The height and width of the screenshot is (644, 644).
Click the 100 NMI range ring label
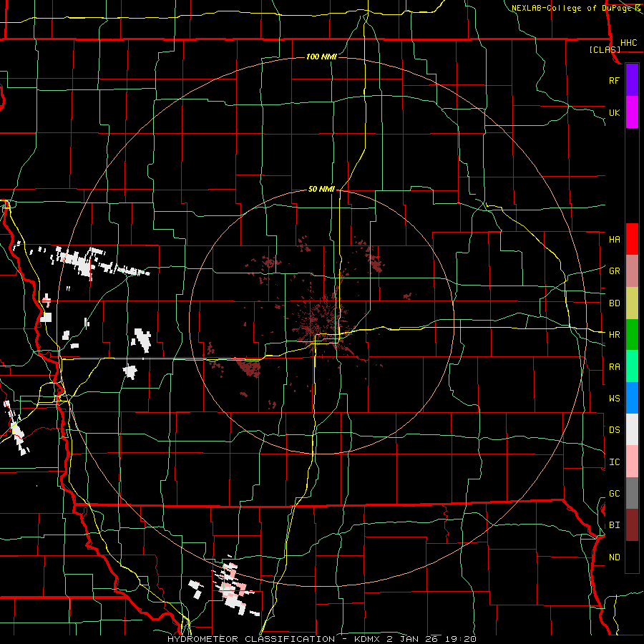[321, 57]
